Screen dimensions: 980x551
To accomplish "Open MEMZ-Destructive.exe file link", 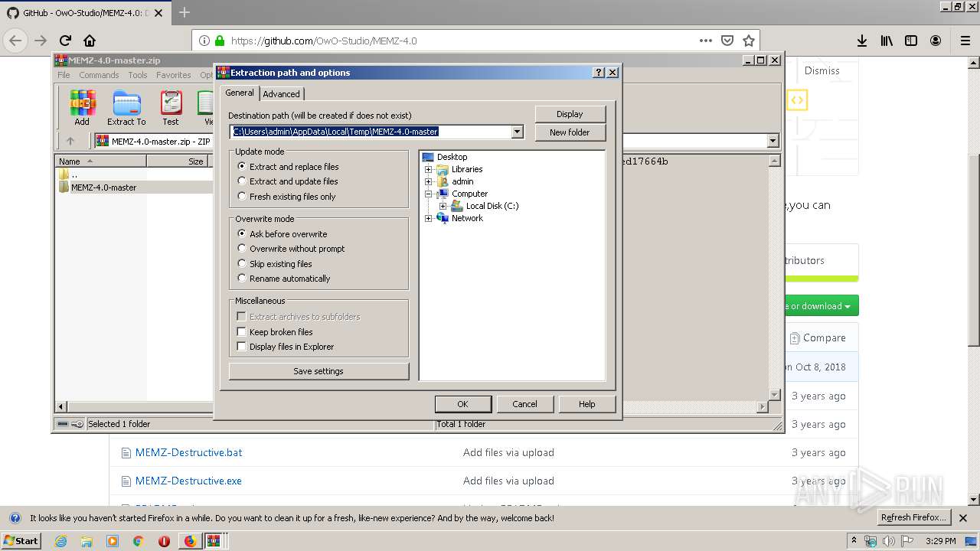I will (x=188, y=481).
